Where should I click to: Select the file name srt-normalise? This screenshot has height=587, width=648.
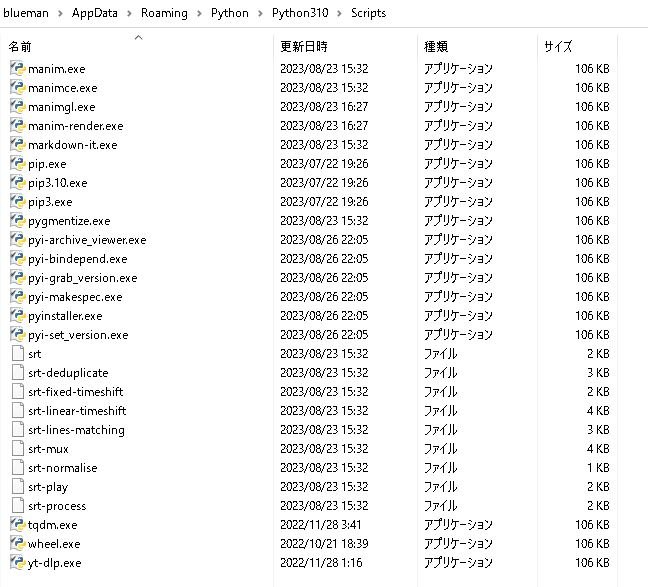pos(63,468)
